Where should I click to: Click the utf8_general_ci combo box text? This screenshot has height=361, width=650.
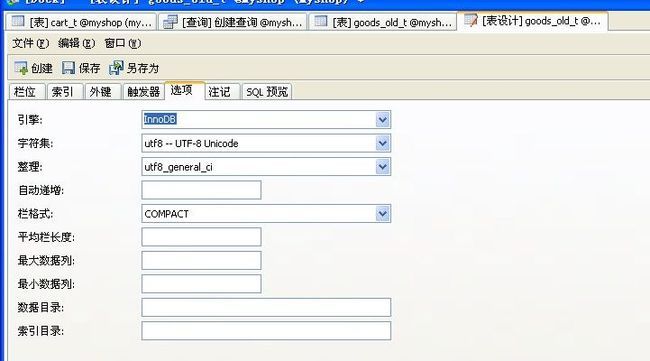[178, 167]
